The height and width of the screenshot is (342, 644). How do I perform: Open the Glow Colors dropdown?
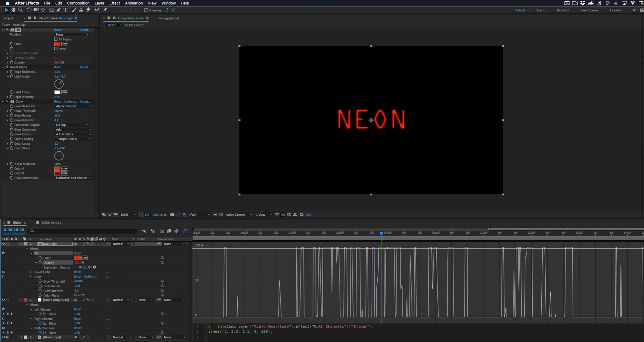(x=73, y=134)
